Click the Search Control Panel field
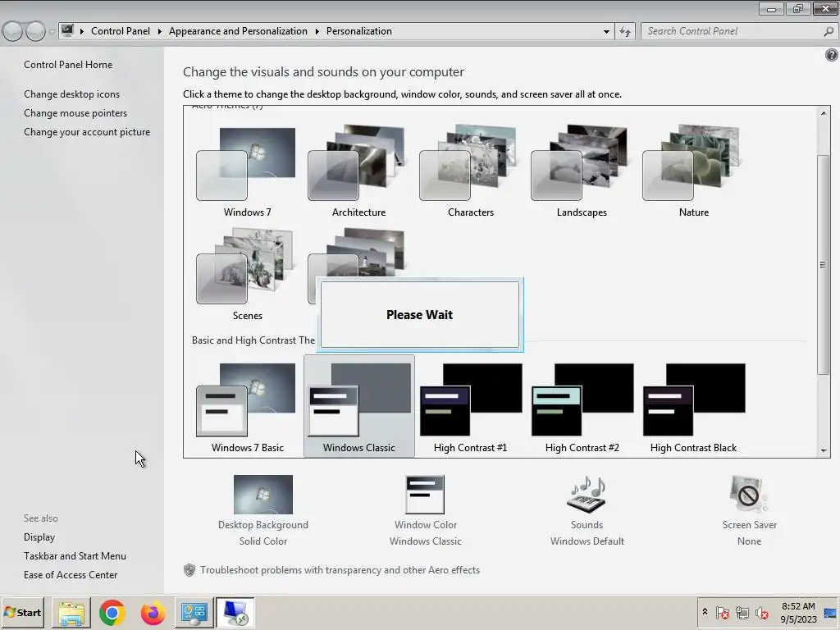Viewport: 840px width, 630px height. click(739, 31)
